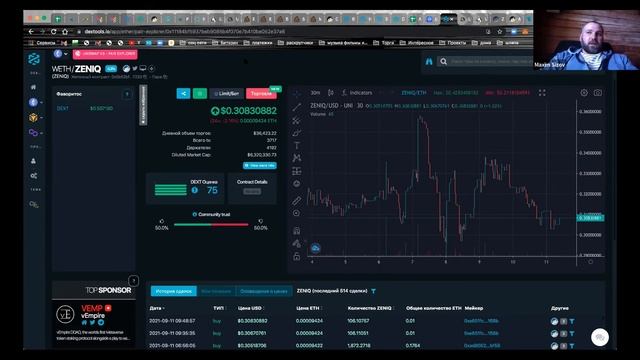Select the ruler measure tool

pos(297,200)
